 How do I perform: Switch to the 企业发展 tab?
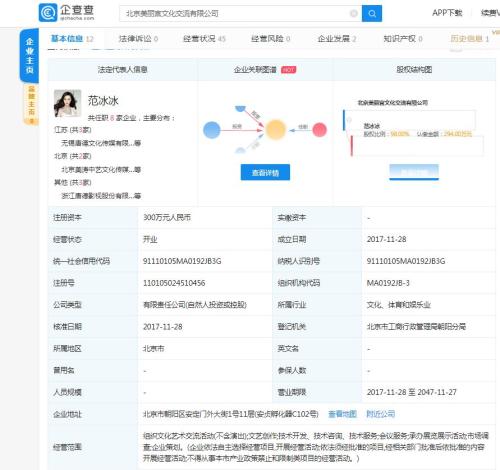337,39
